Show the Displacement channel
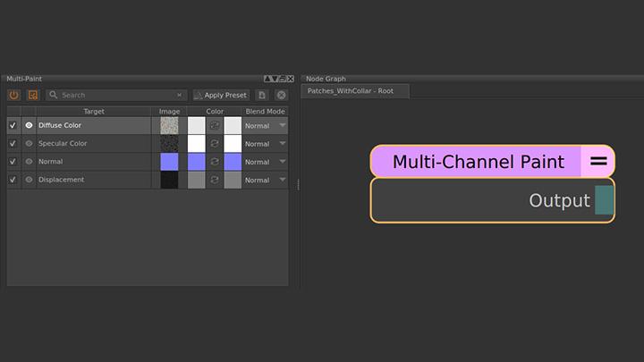 point(29,180)
